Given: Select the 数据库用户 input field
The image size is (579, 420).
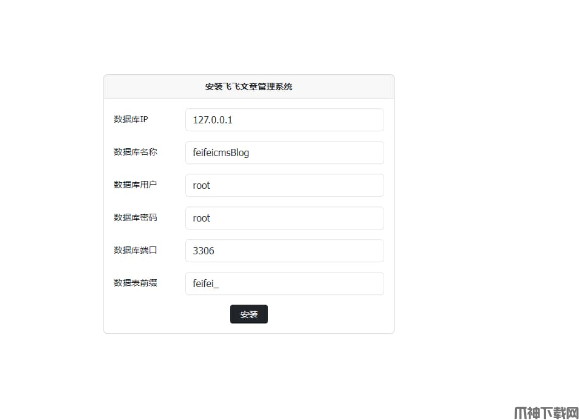Looking at the screenshot, I should click(284, 185).
